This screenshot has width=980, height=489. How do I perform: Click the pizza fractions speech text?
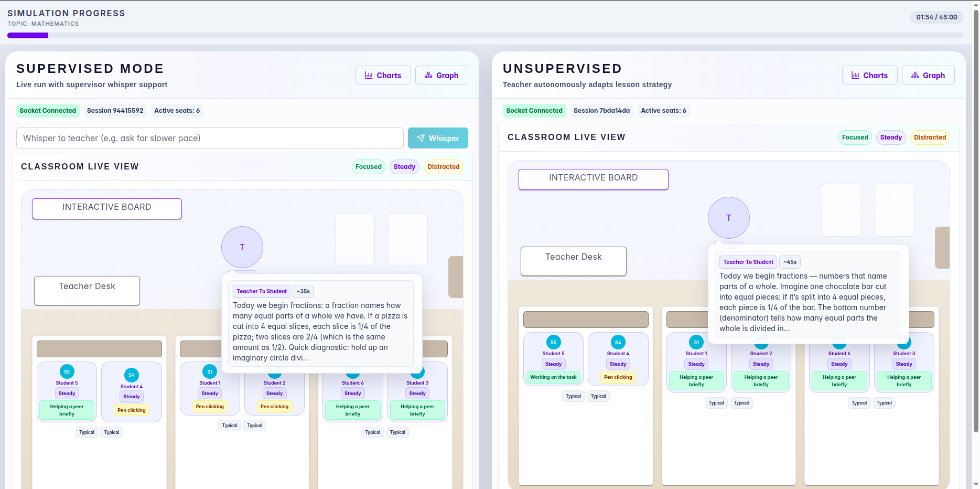pos(320,332)
